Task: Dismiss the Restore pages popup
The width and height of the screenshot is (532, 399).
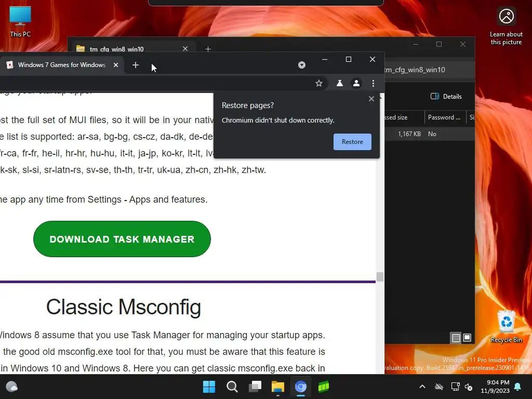Action: 371,99
